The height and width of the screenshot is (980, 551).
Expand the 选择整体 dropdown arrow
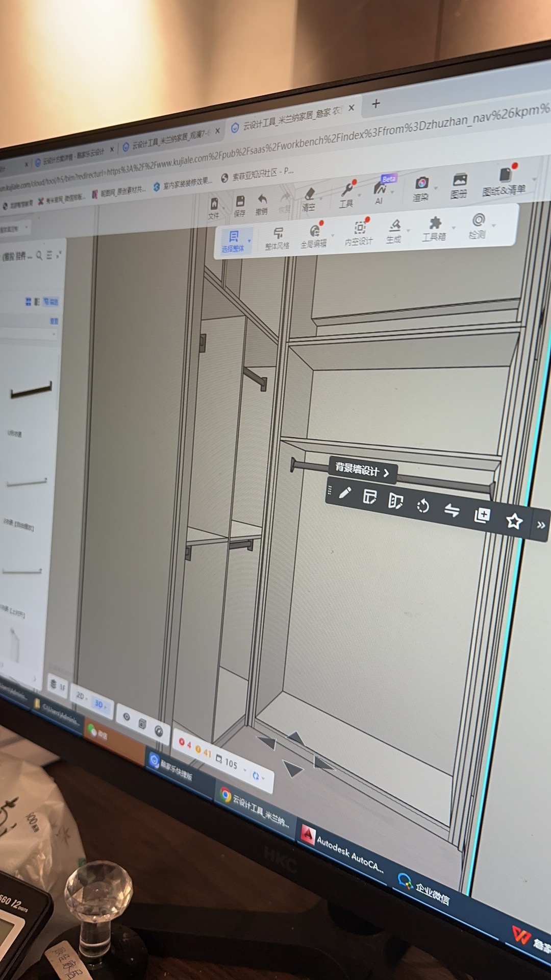[249, 240]
